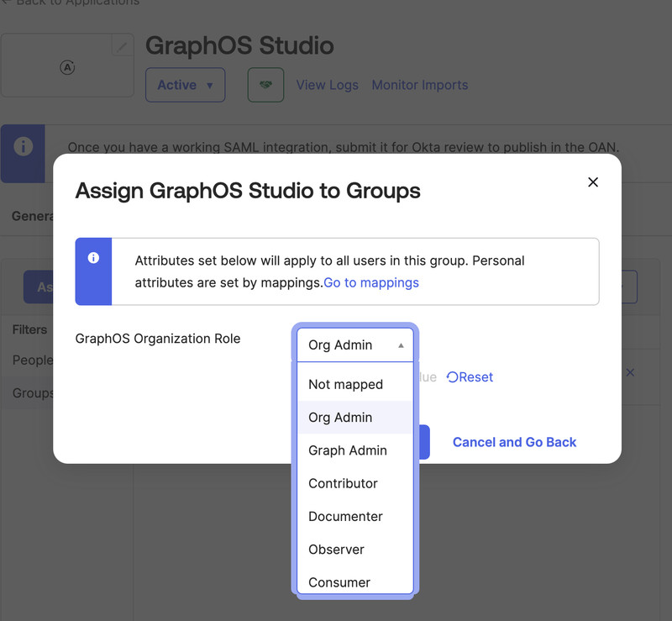The height and width of the screenshot is (621, 672).
Task: Select the Observer role option
Action: 354,550
